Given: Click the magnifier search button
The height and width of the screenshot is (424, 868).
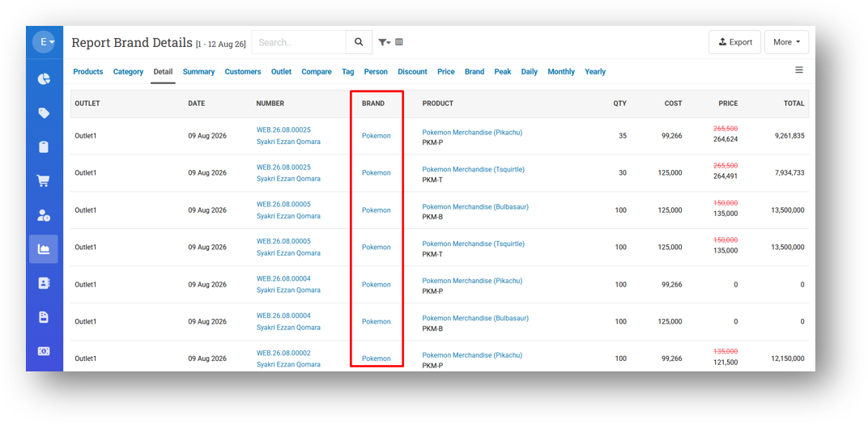Looking at the screenshot, I should click(x=359, y=42).
